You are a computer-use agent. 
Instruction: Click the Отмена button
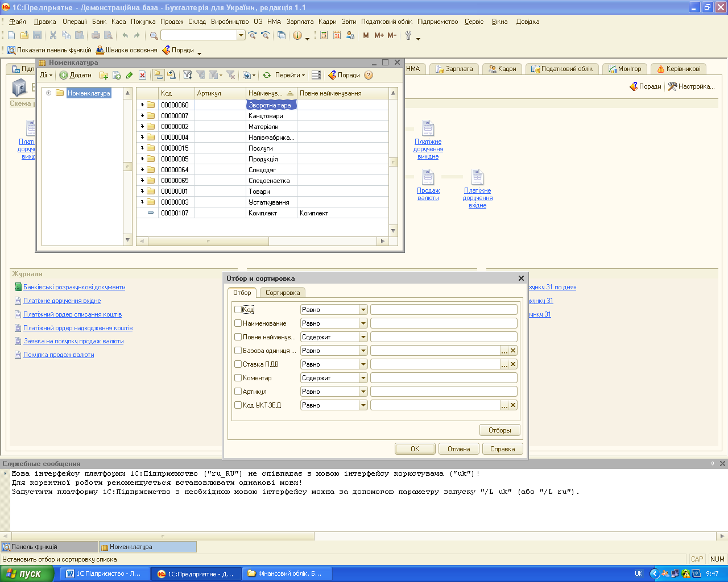tap(459, 449)
